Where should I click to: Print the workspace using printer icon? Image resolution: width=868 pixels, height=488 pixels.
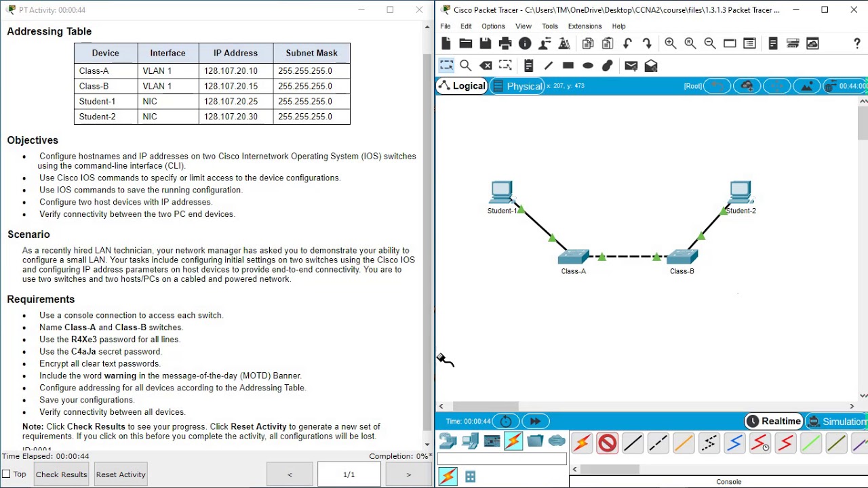(x=505, y=43)
